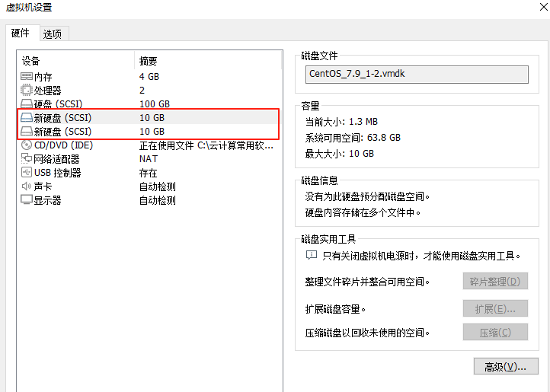Click the 正在使用文件 CD/DVD summary text
This screenshot has width=550, height=392.
(x=206, y=145)
